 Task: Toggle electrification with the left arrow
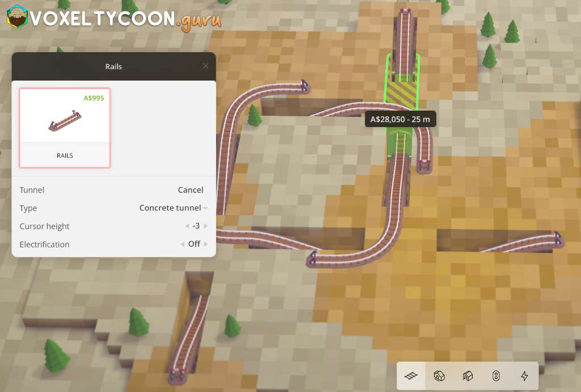tap(182, 245)
